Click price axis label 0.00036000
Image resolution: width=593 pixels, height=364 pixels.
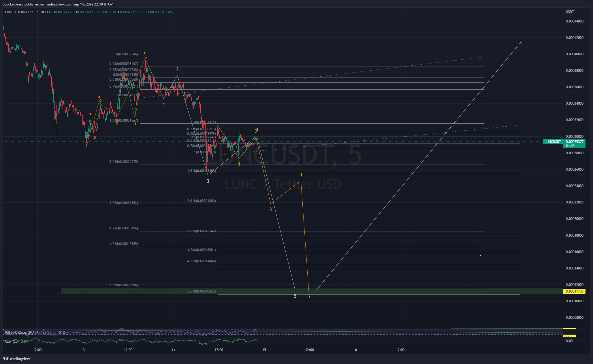tap(575, 87)
